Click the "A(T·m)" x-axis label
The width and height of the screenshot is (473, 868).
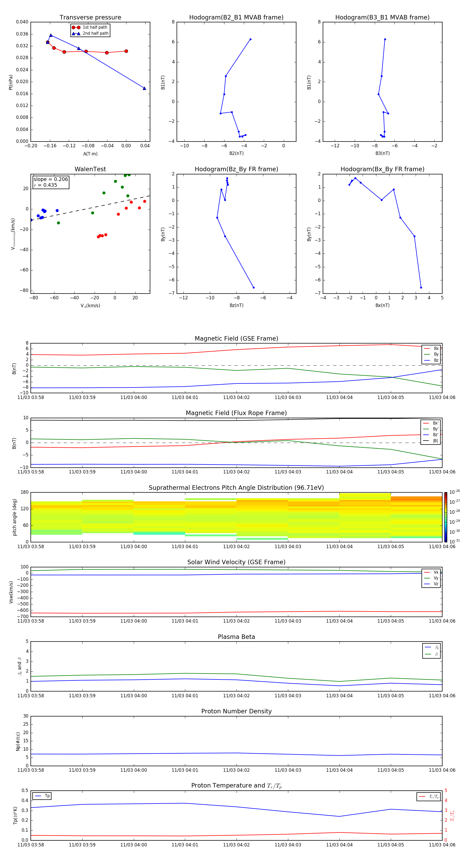(x=90, y=154)
